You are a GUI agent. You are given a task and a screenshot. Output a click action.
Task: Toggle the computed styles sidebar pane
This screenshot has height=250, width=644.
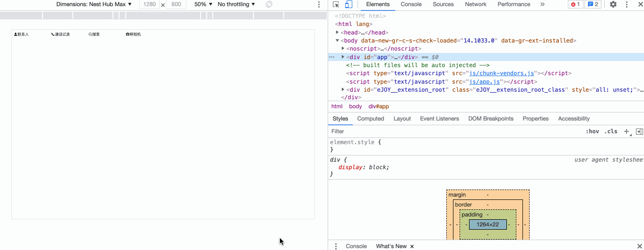639,131
